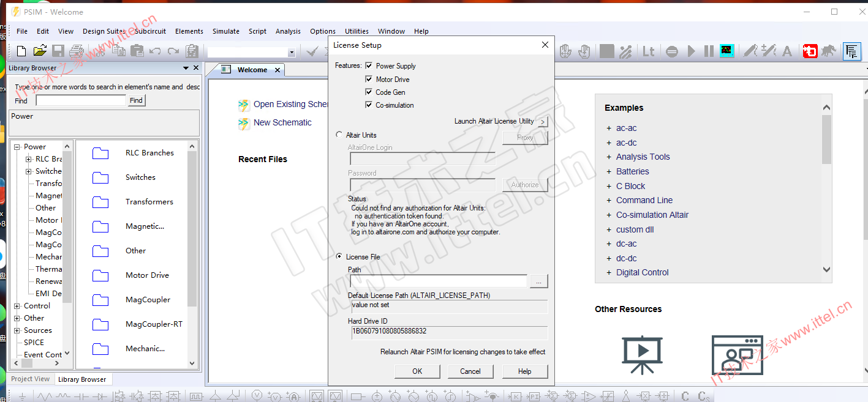
Task: Expand the ac-ac examples group
Action: [x=609, y=128]
